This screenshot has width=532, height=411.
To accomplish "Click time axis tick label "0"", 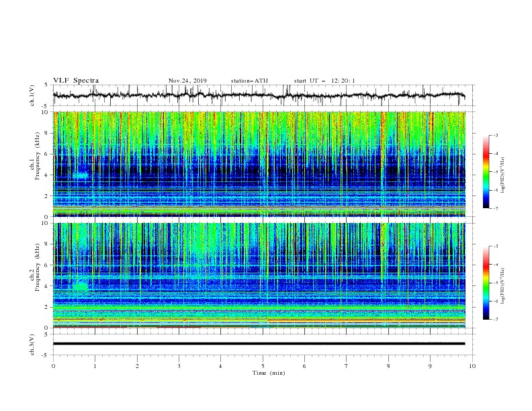I will [53, 366].
